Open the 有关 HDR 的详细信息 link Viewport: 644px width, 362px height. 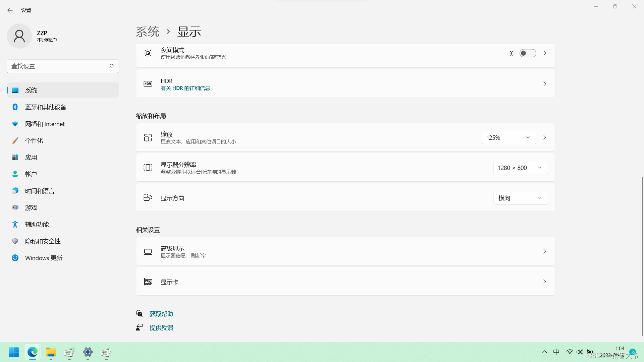pyautogui.click(x=185, y=88)
